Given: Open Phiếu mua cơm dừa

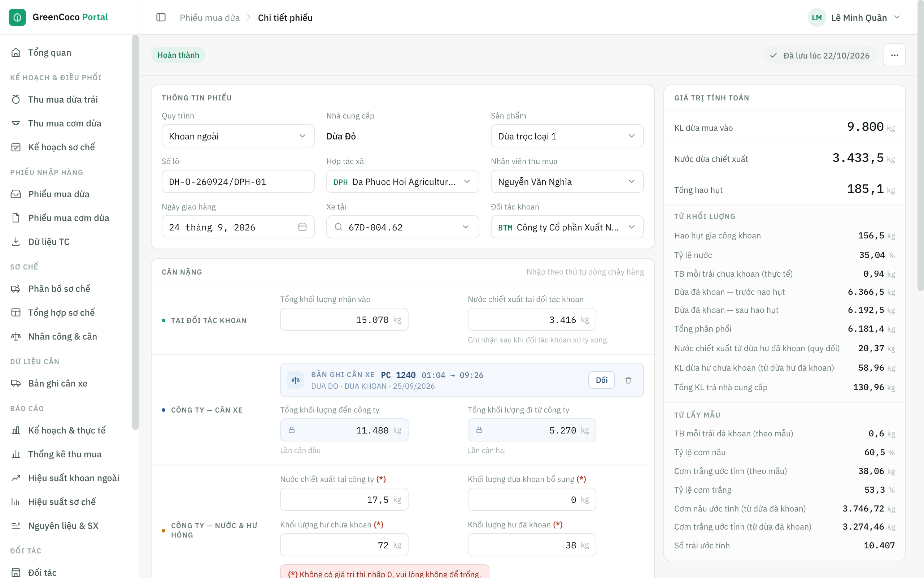Looking at the screenshot, I should click(x=67, y=218).
